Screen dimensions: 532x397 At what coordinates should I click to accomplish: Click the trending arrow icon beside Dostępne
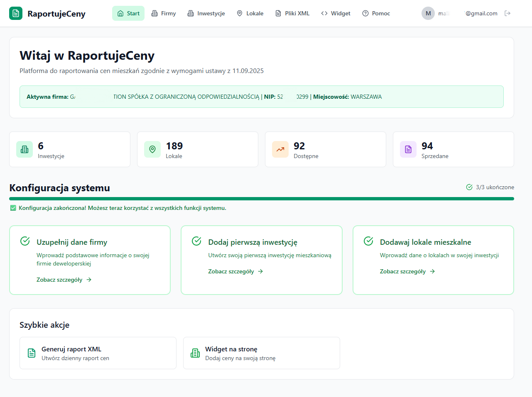pyautogui.click(x=280, y=149)
